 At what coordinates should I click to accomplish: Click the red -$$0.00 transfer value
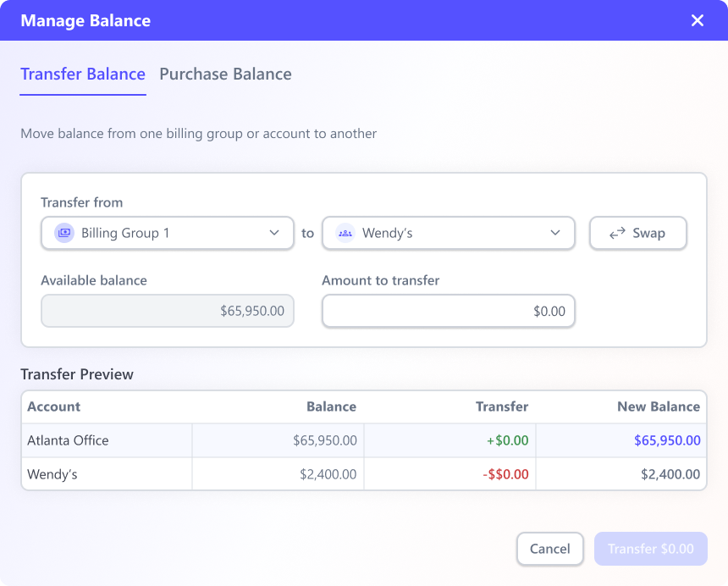[x=505, y=474]
